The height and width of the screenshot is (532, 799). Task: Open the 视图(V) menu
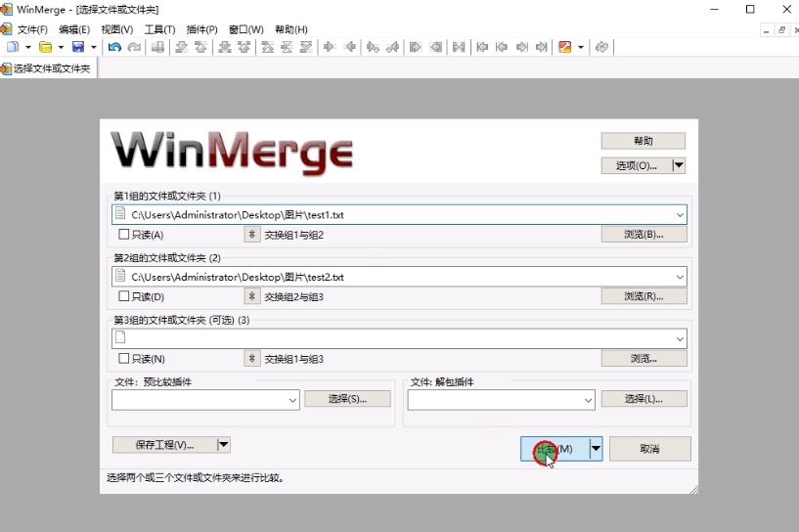pyautogui.click(x=116, y=29)
